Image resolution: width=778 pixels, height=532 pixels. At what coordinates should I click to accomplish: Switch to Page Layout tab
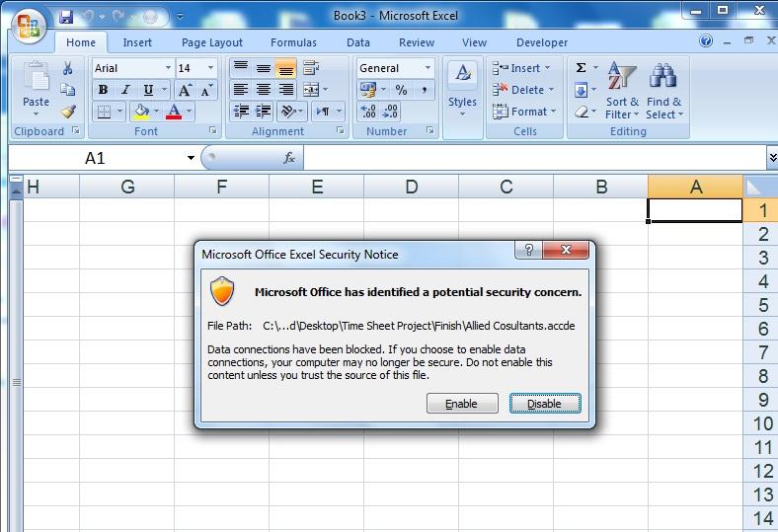coord(212,42)
